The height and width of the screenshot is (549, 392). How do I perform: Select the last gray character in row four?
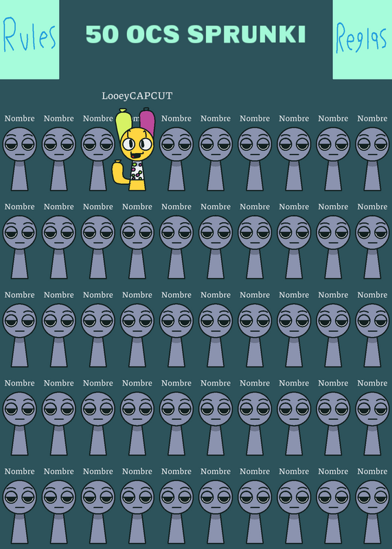point(372,423)
